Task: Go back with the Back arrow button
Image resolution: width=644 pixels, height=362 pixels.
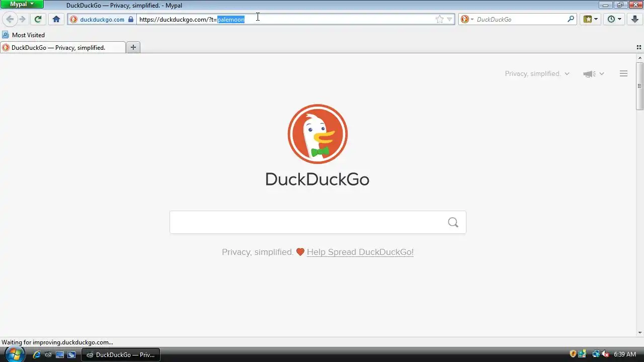Action: pos(10,19)
